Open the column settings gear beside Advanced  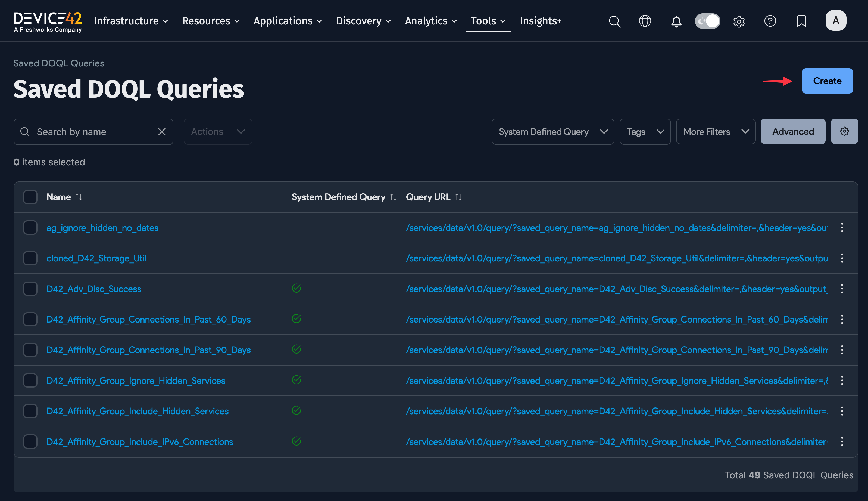(x=844, y=131)
